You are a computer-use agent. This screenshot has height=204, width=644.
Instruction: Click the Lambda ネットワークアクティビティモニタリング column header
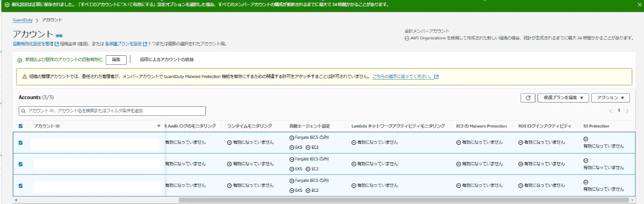[398, 126]
